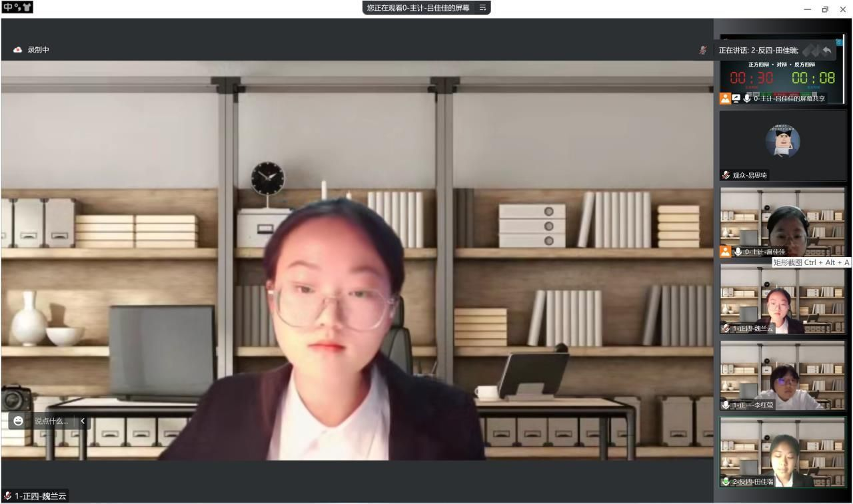Viewport: 853px width, 504px height.
Task: Click the 1-正四-魏兰云 name label at bottom left
Action: click(40, 496)
